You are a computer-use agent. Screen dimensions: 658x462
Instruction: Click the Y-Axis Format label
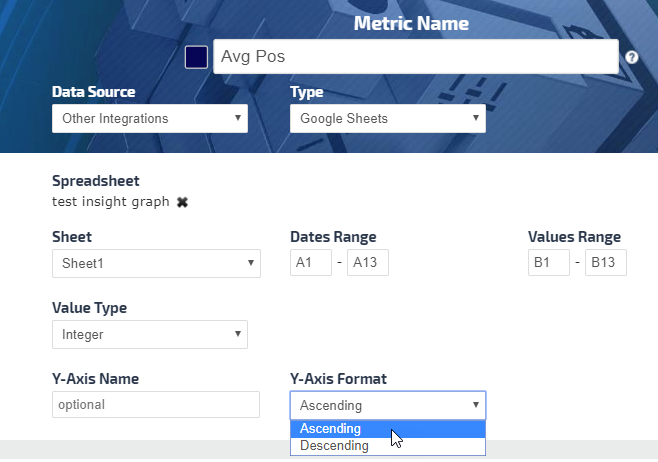click(337, 379)
